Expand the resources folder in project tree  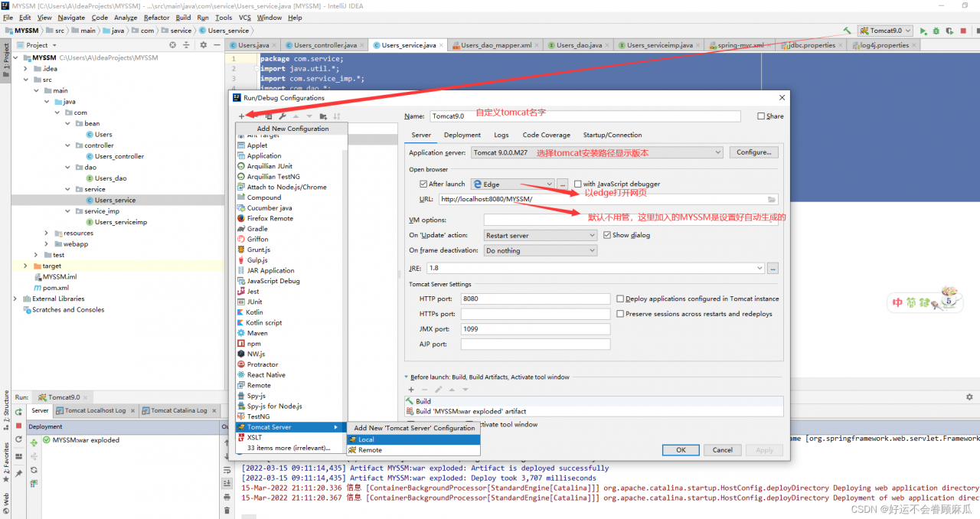click(x=47, y=233)
